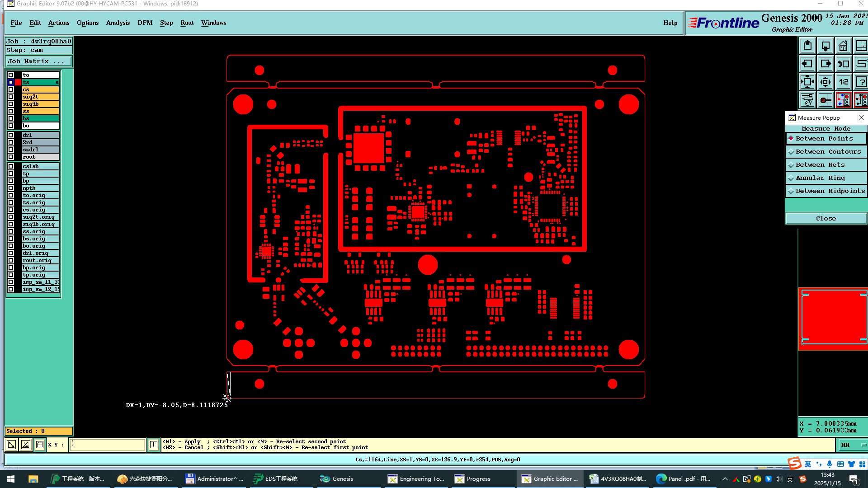Switch to the Engineering Toolkit taskbar window

click(x=416, y=479)
